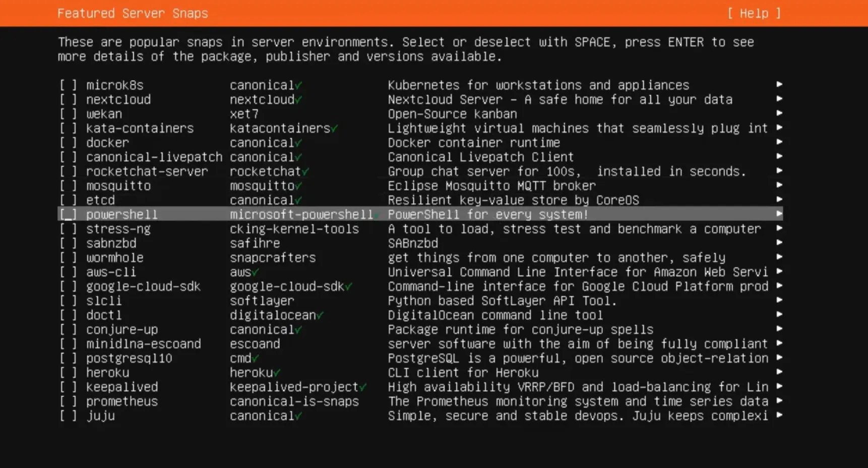Select the nextcloud snap checkbox
The width and height of the screenshot is (868, 468).
[x=68, y=100]
